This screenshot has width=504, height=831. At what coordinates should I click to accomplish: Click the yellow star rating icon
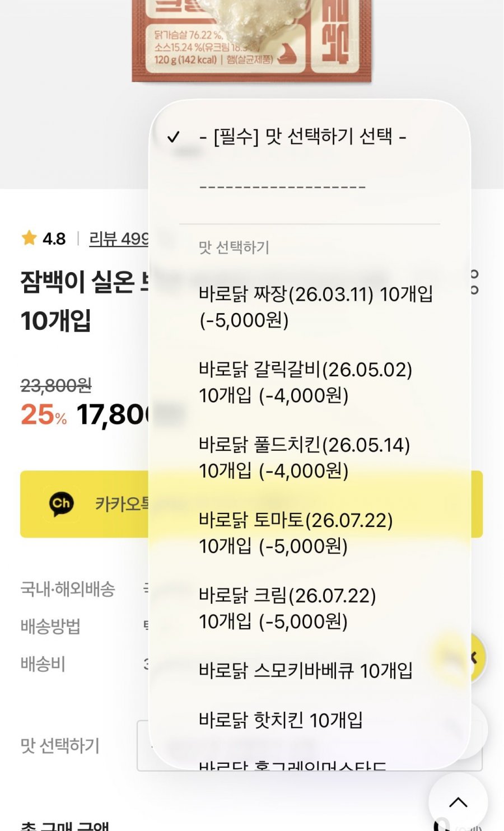coord(29,238)
